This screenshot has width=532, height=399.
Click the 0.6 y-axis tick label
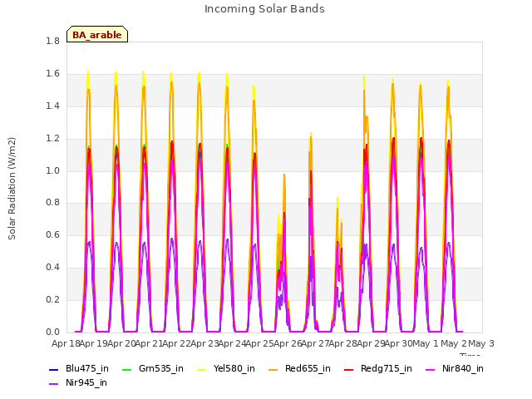coord(52,235)
